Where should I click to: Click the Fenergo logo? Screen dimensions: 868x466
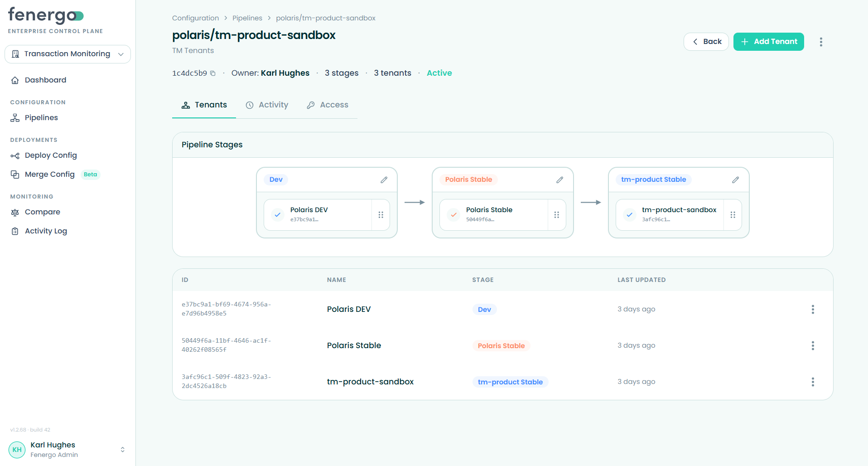tap(46, 15)
